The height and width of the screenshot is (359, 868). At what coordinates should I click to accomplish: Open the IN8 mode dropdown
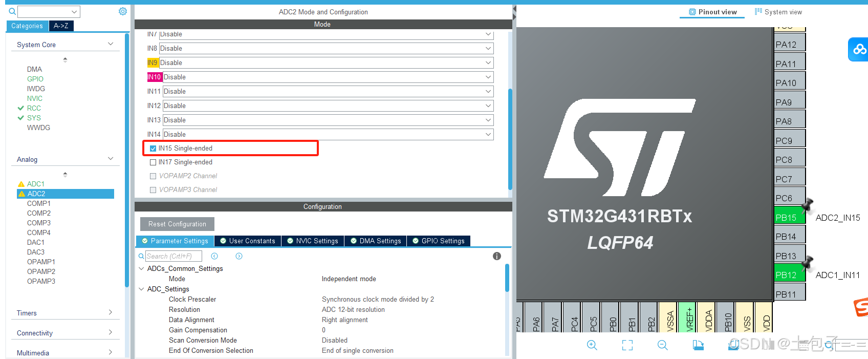[326, 48]
